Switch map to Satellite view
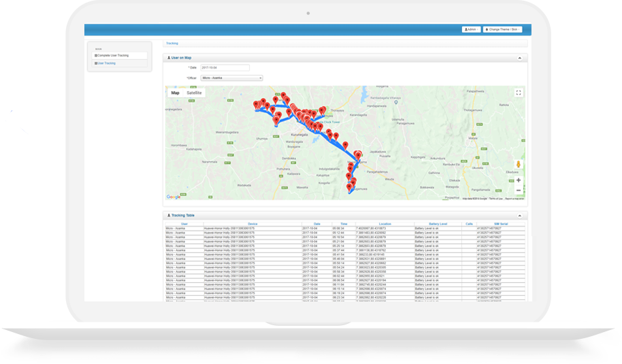Image resolution: width=622 pixels, height=364 pixels. (x=194, y=93)
